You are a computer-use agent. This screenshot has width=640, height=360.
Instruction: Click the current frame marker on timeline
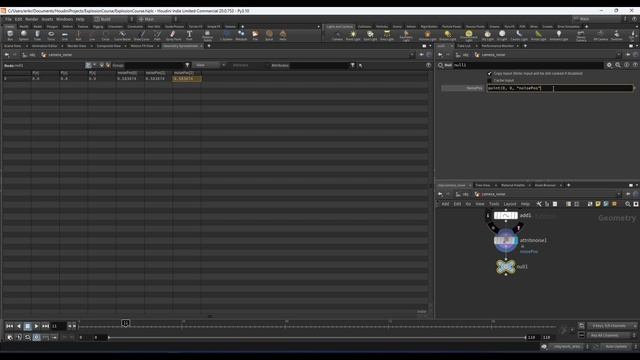click(x=125, y=323)
